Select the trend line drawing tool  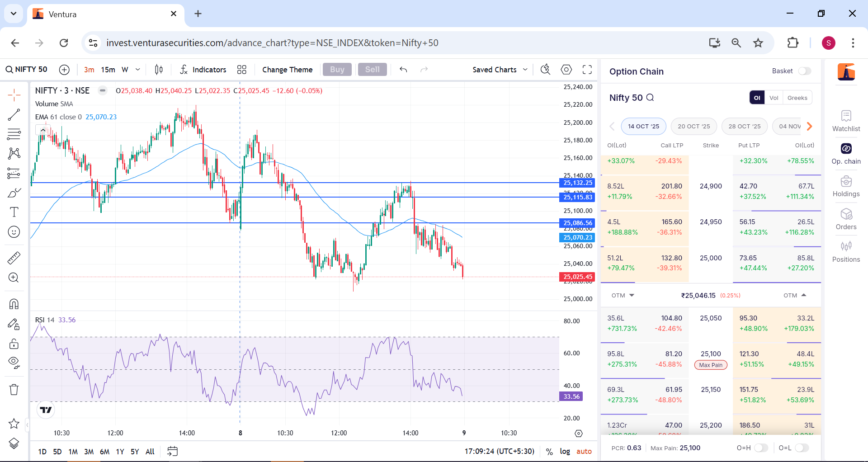pos(14,115)
